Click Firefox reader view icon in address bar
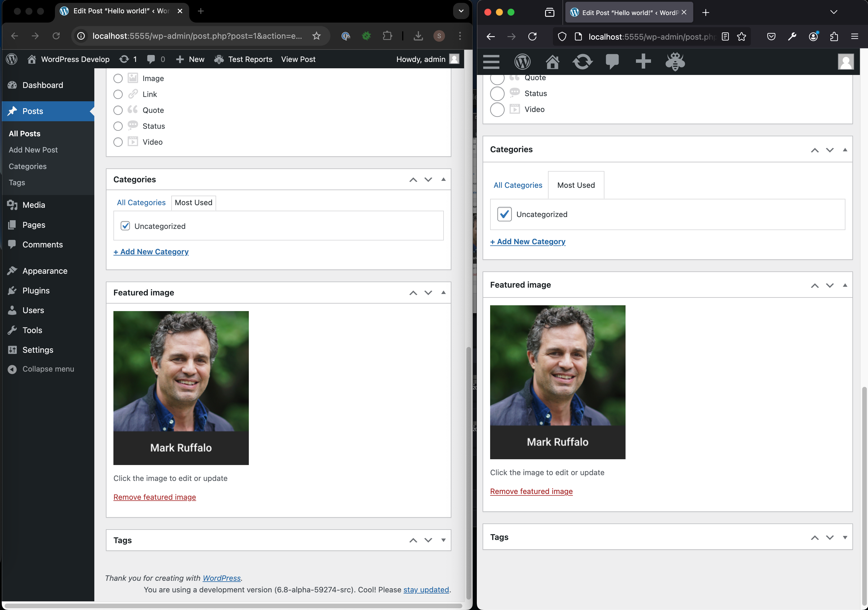Viewport: 868px width, 610px height. (x=725, y=36)
